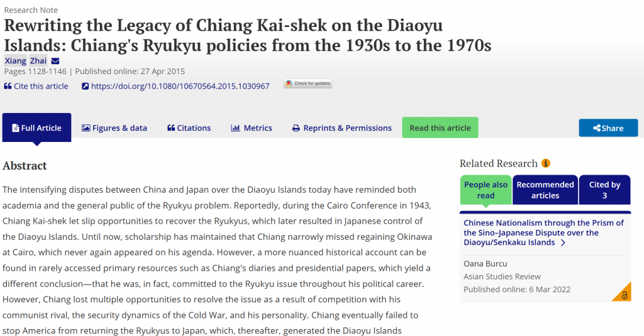Click the email envelope icon beside author name
This screenshot has height=336, width=644.
55,61
